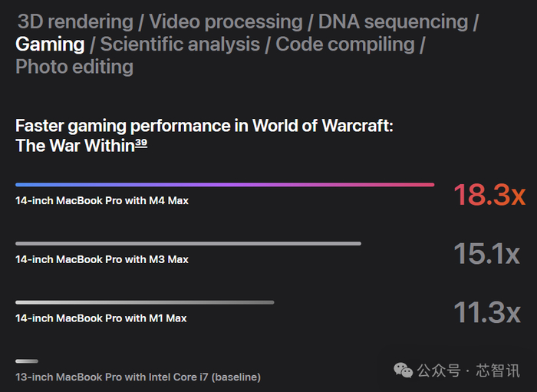537x392 pixels.
Task: Click the Faster gaming performance heading
Action: [204, 126]
